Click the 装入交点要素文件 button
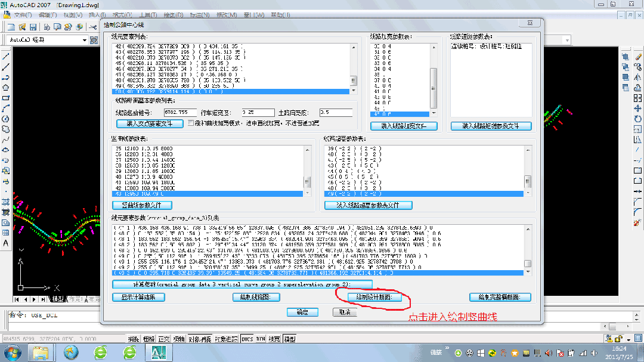Screen dimensions: 644x362 click(x=150, y=123)
